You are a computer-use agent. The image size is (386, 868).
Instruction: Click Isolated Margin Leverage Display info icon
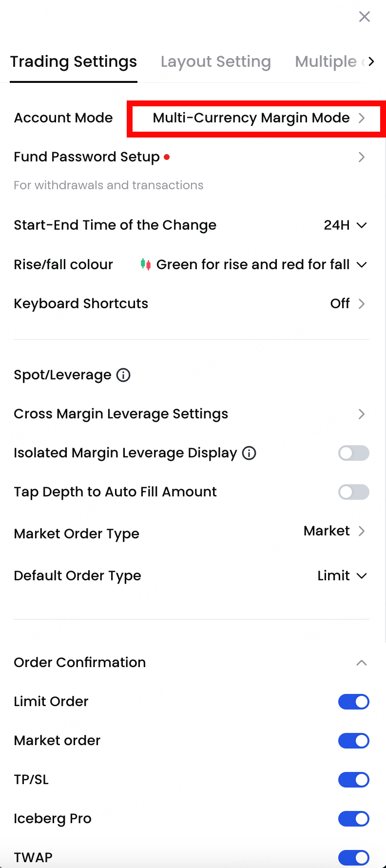[x=249, y=453]
